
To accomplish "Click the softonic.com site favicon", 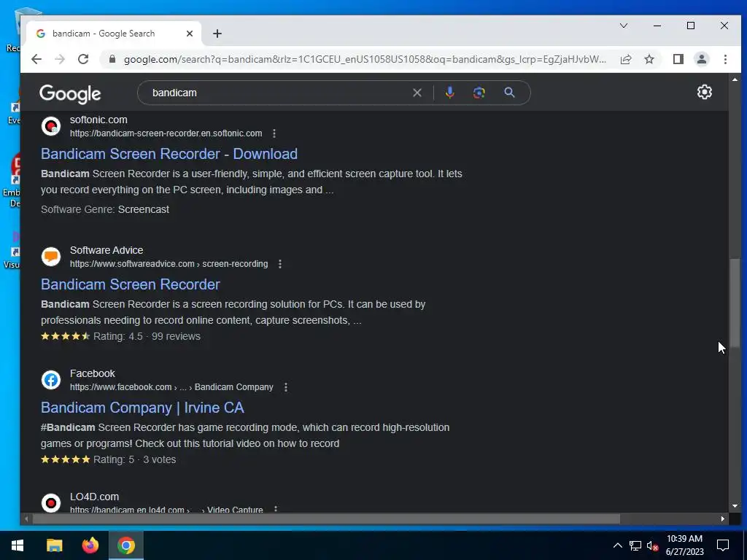I will [51, 126].
